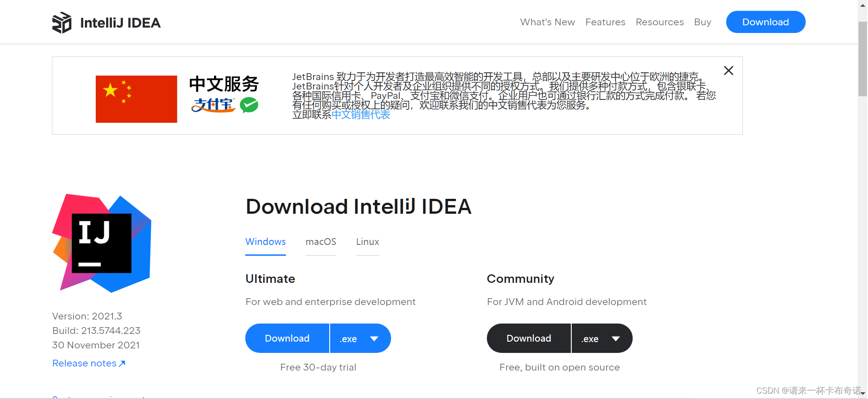
Task: Click 'For JVM and Android development' text
Action: pos(567,302)
